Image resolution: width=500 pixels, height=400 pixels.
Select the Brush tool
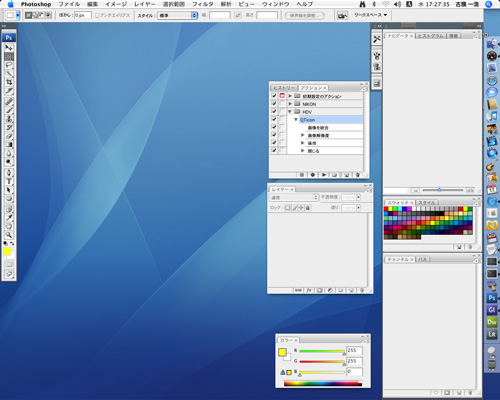point(9,110)
